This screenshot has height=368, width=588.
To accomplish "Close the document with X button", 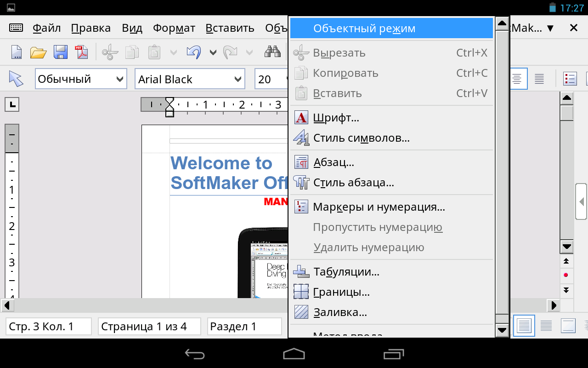I will (574, 28).
